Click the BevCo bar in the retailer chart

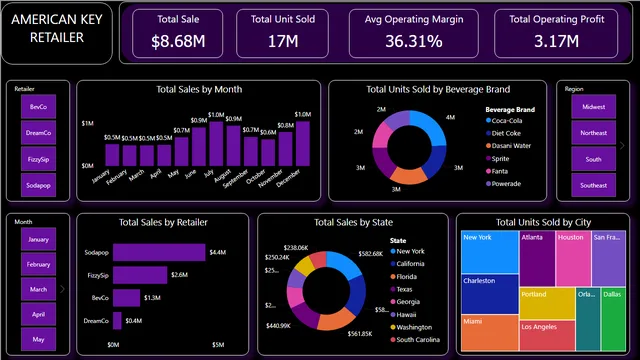(127, 298)
